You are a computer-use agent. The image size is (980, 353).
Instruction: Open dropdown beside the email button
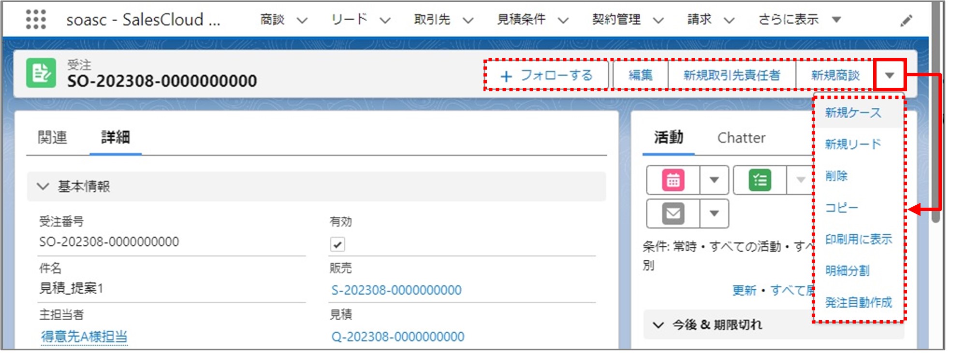[714, 213]
